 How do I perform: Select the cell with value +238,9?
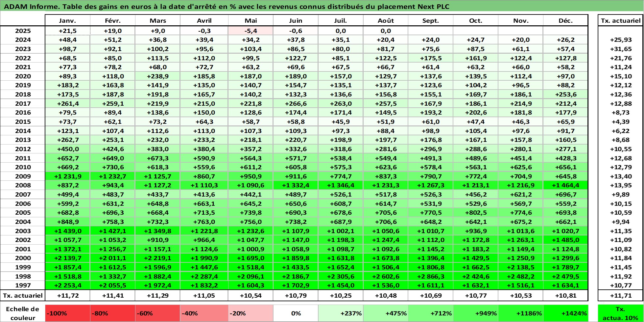158,76
